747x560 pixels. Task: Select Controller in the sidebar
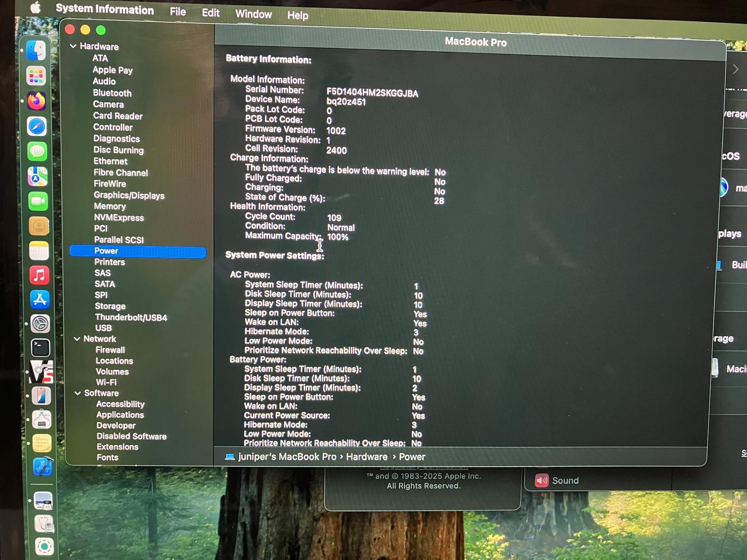pos(113,128)
